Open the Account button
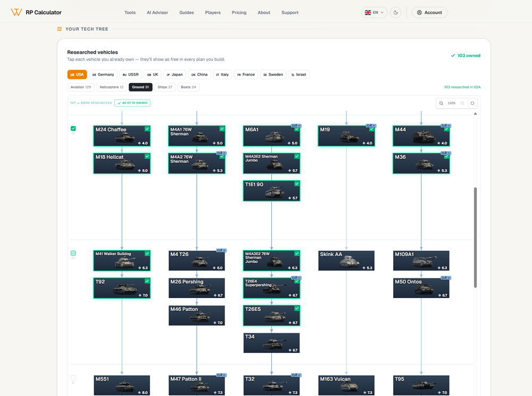Viewport: 532px width, 396px height. click(x=429, y=13)
